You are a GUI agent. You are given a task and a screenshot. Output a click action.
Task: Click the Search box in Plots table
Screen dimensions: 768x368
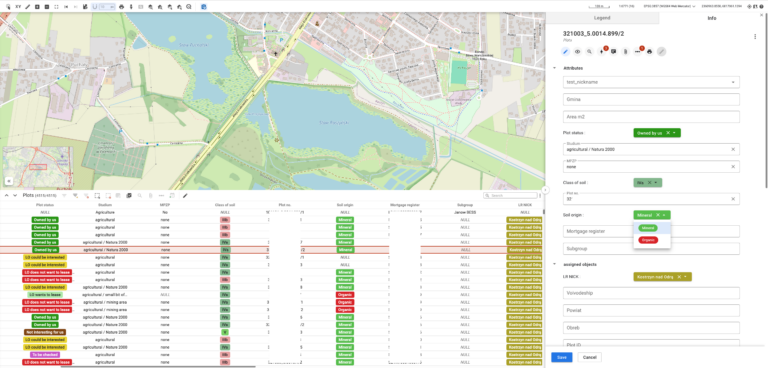coord(509,196)
